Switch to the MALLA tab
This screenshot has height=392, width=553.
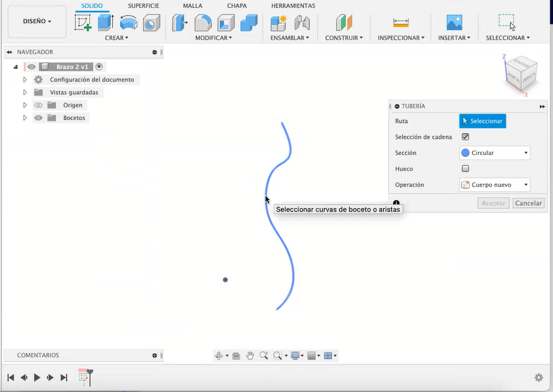pyautogui.click(x=192, y=6)
